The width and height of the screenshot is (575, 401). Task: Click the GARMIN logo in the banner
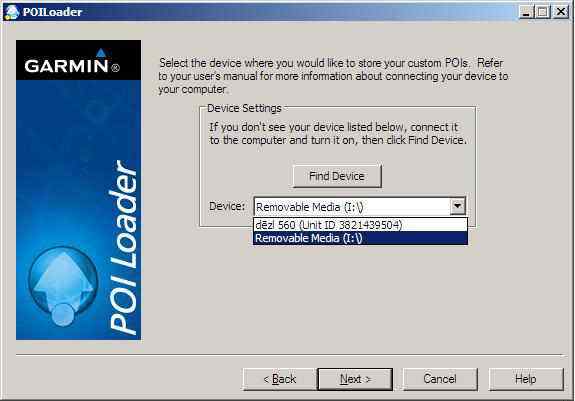click(72, 62)
